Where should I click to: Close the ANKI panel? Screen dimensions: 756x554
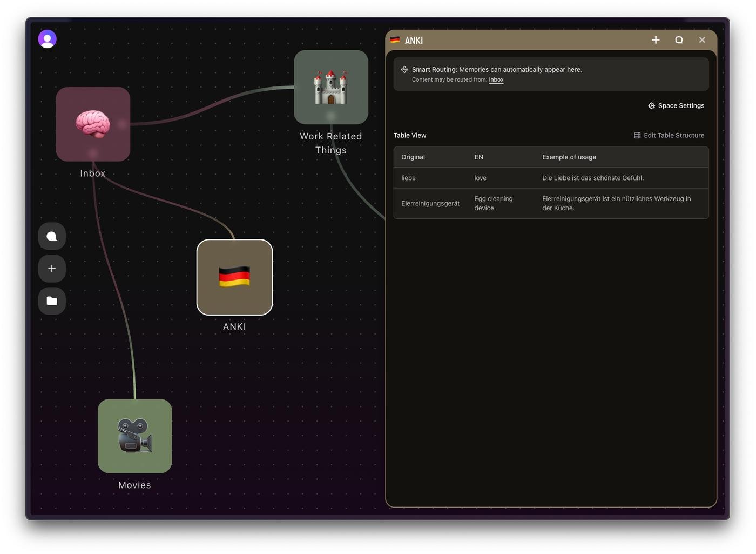pyautogui.click(x=702, y=40)
